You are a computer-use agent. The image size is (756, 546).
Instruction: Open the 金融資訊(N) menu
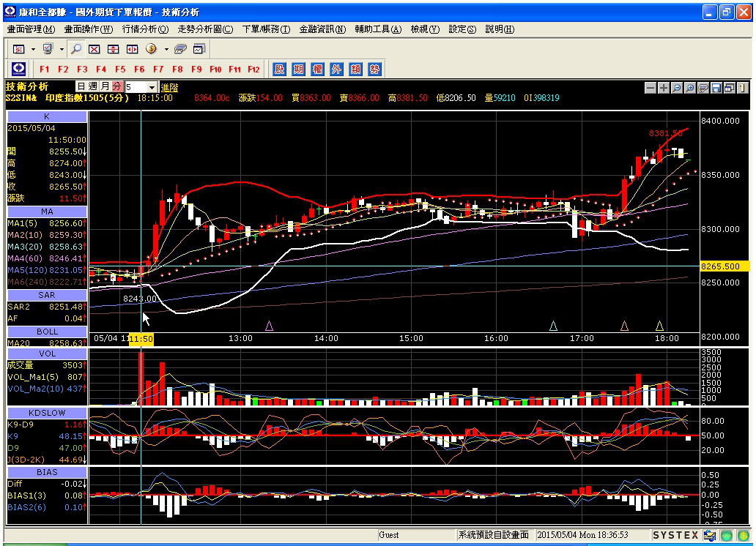tap(322, 29)
